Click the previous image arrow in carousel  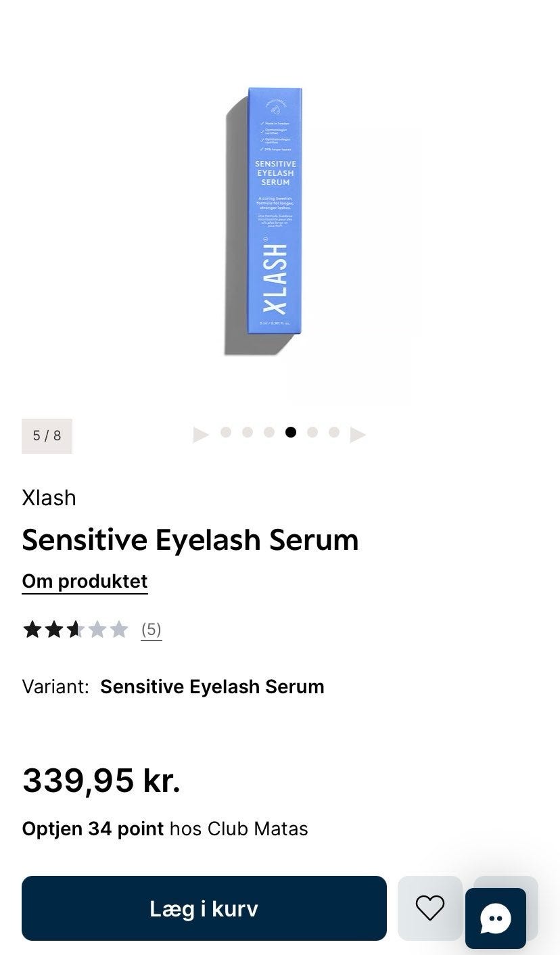[201, 434]
